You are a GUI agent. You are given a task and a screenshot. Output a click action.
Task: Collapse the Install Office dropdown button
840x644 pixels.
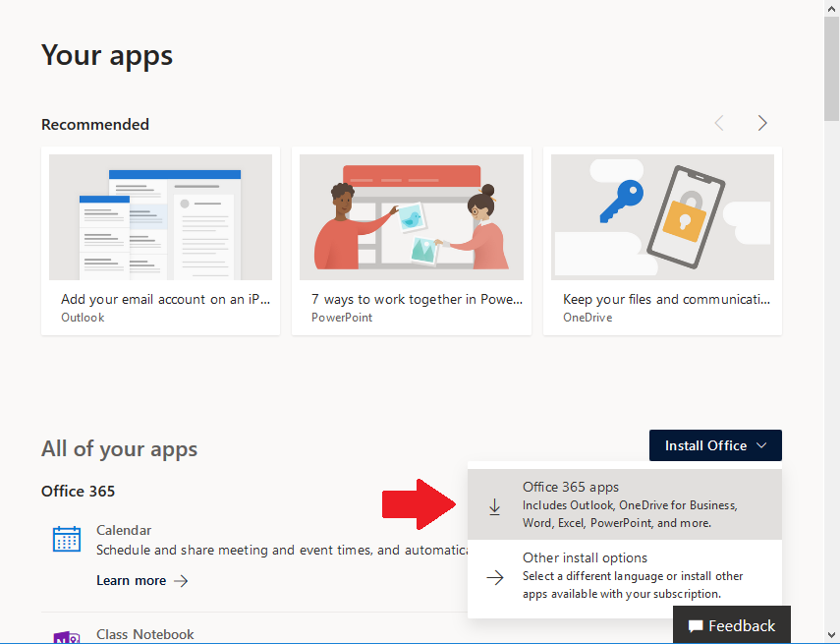tap(715, 445)
